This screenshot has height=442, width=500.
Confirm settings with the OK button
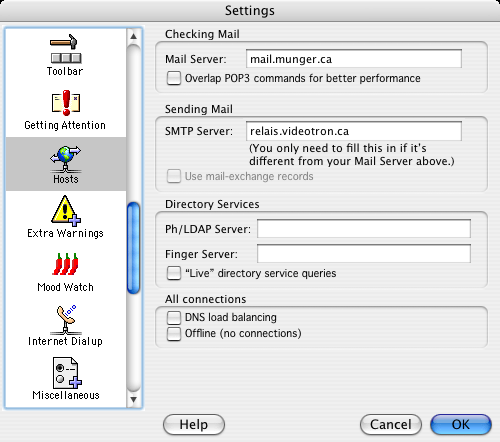461,425
